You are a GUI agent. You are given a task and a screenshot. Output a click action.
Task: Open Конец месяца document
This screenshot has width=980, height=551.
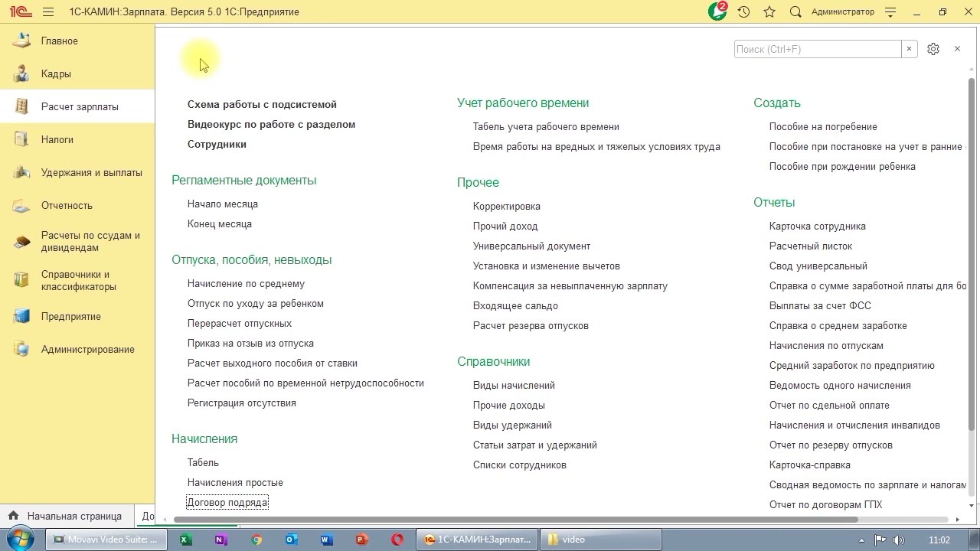tap(220, 223)
